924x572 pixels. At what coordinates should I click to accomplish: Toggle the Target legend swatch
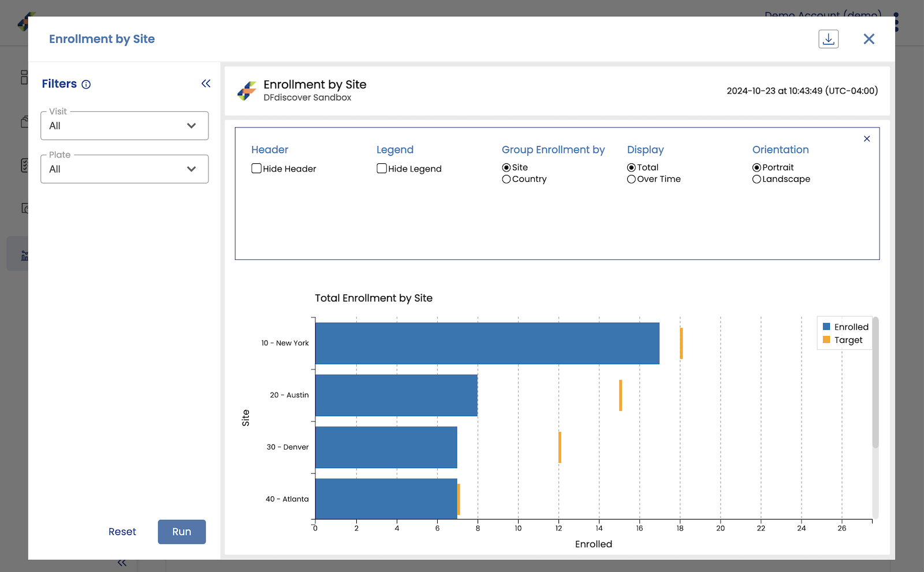pyautogui.click(x=826, y=340)
